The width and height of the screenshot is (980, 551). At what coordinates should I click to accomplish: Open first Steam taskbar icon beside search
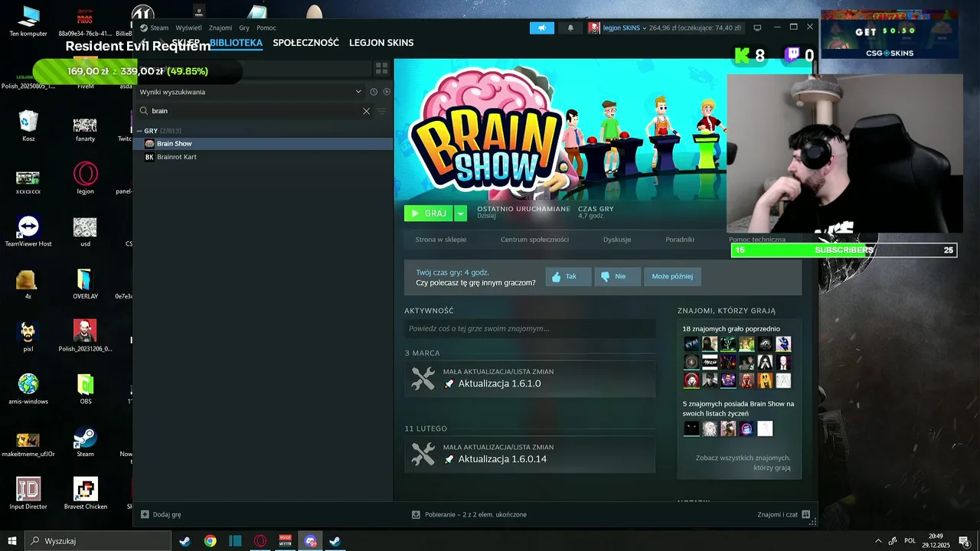point(185,541)
